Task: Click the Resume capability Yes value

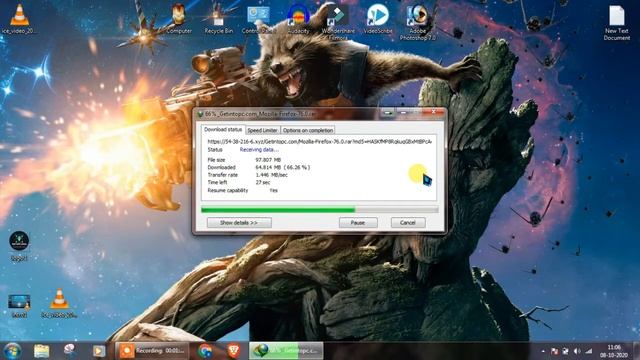Action: [273, 190]
